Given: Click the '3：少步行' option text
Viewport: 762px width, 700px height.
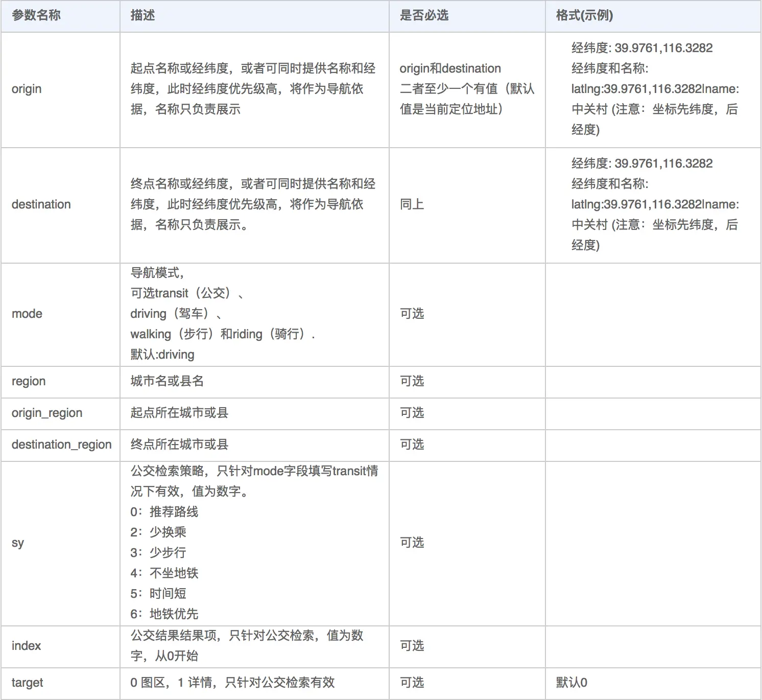Looking at the screenshot, I should pyautogui.click(x=158, y=553).
